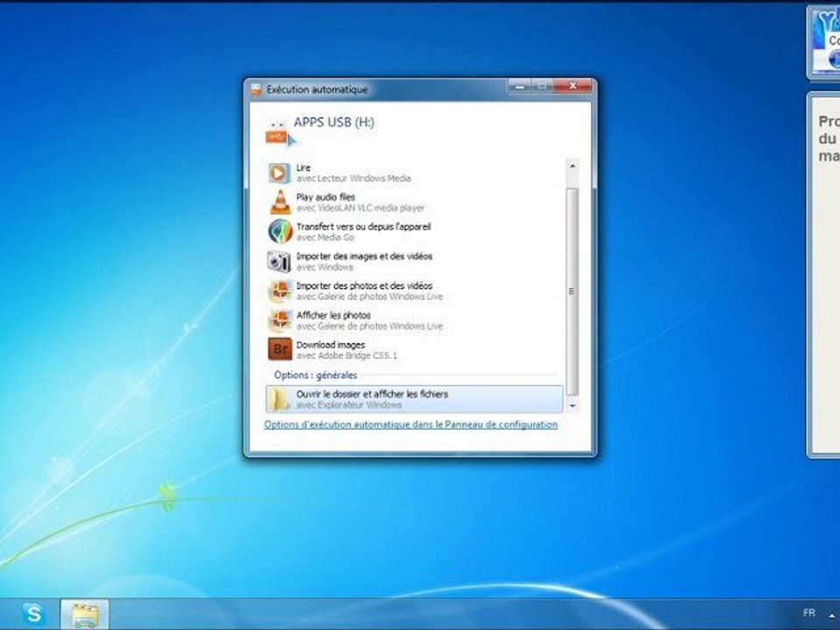Click the APPS USB (H:) title text
The width and height of the screenshot is (840, 630).
point(334,122)
